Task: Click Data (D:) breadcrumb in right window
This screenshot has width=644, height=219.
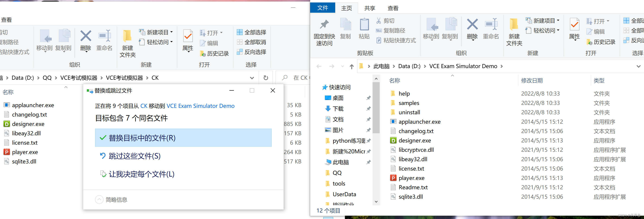Action: click(x=409, y=66)
